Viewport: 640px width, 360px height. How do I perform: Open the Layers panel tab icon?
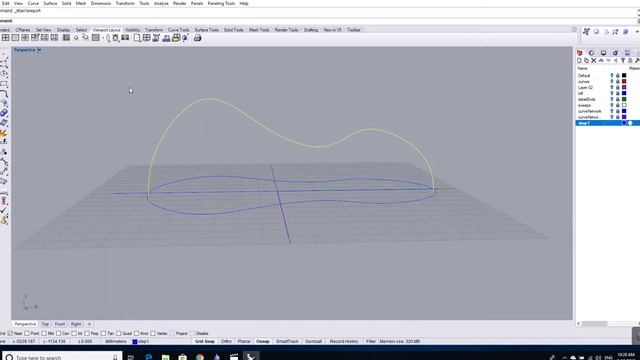coord(580,53)
